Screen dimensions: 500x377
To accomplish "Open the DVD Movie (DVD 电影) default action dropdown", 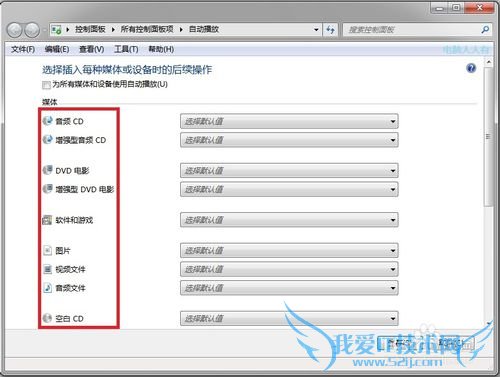I will [x=289, y=170].
